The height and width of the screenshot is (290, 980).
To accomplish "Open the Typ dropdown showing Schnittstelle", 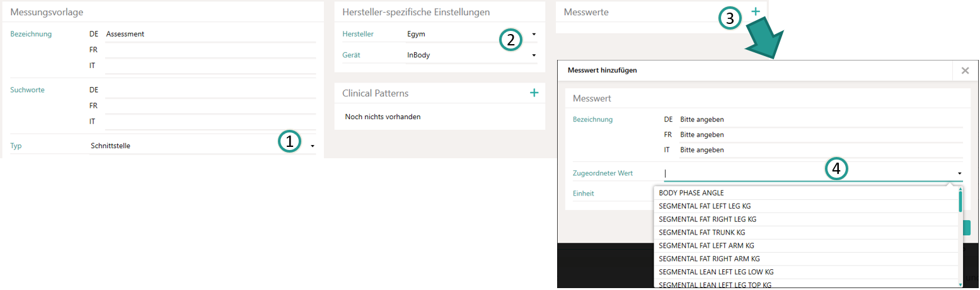I will (x=313, y=146).
